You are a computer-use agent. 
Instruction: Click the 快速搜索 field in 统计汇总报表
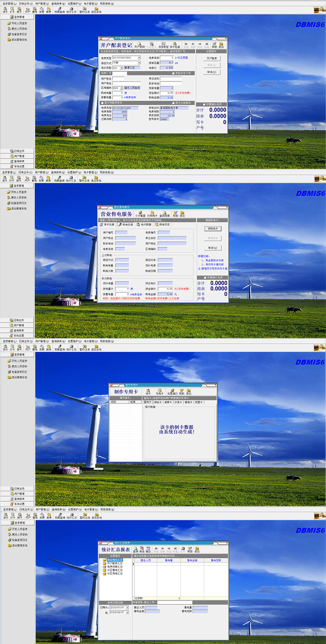[175, 602]
